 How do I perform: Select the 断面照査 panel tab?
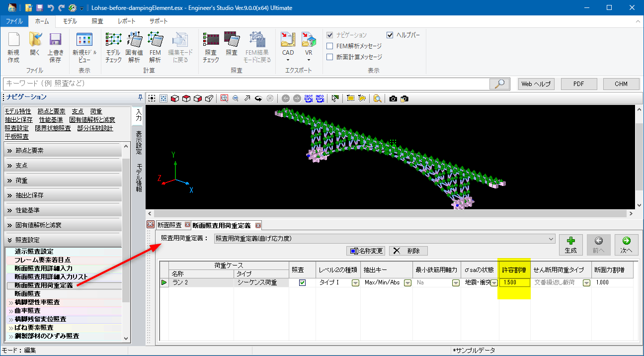169,225
